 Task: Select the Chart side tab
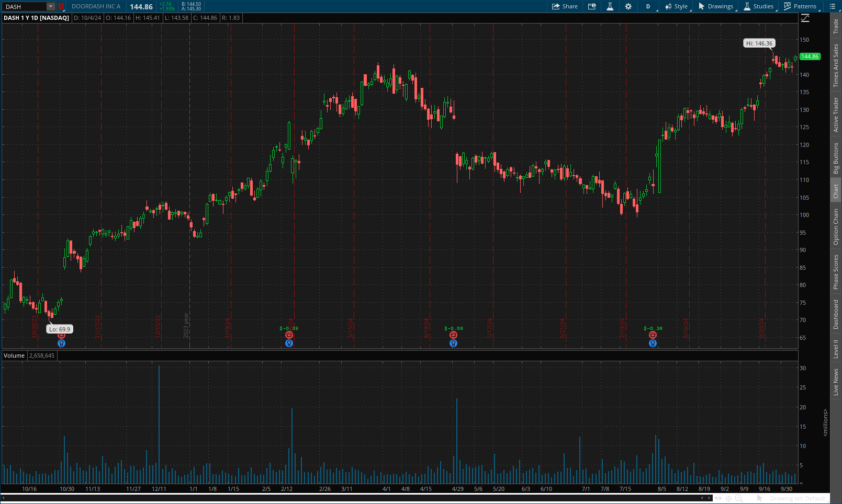(x=836, y=191)
